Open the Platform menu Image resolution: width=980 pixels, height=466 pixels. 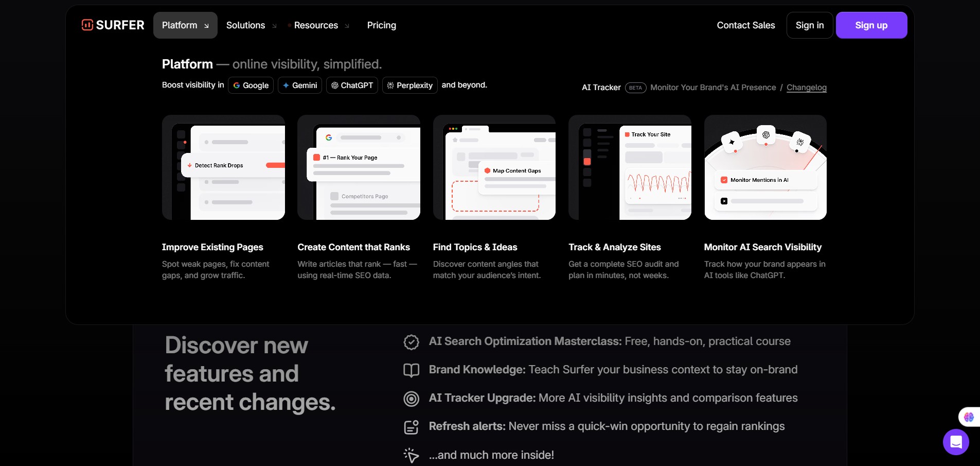pos(185,25)
